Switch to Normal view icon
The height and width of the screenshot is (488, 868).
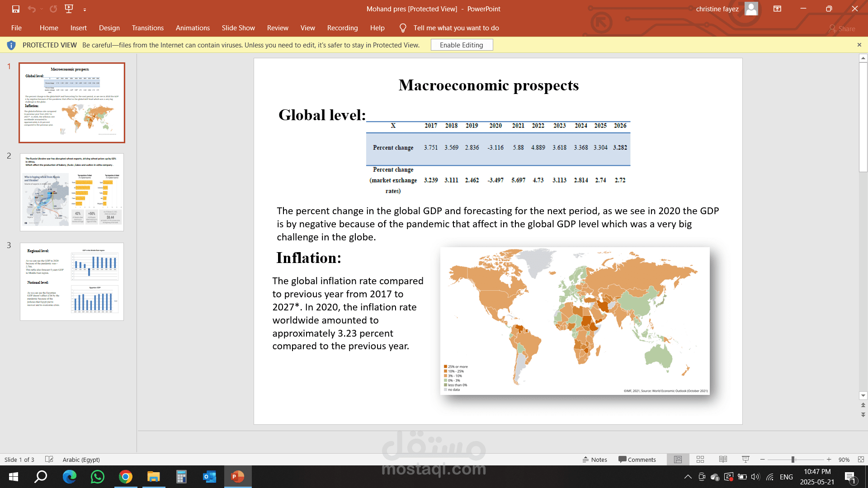tap(678, 460)
